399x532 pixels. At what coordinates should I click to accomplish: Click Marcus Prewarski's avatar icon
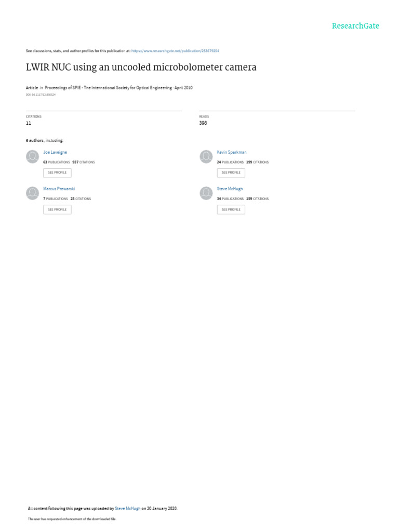tap(33, 193)
